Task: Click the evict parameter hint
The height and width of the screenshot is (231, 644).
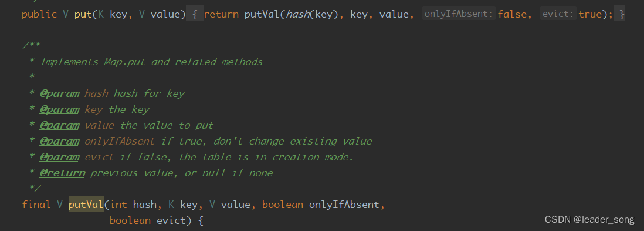Action: 558,15
